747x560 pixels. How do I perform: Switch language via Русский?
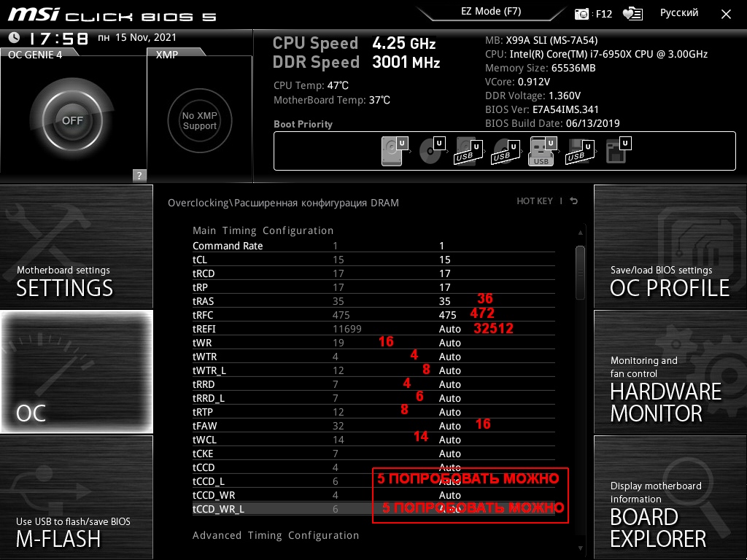[679, 13]
